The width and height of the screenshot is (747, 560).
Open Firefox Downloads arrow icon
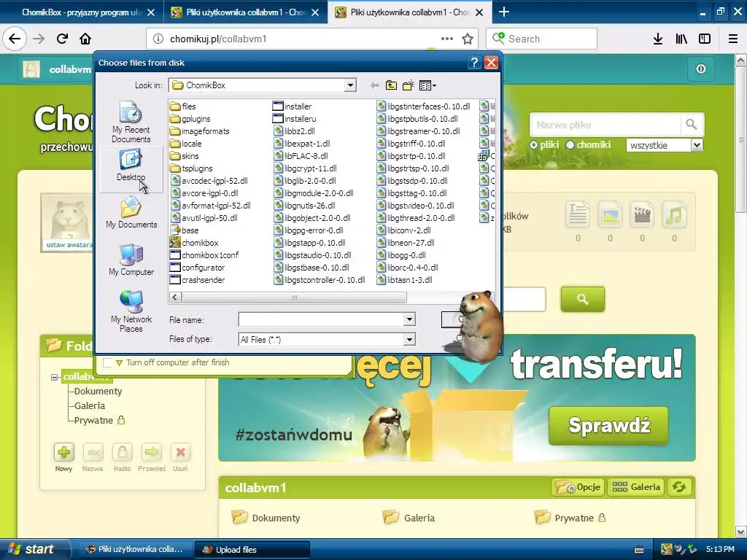(658, 39)
